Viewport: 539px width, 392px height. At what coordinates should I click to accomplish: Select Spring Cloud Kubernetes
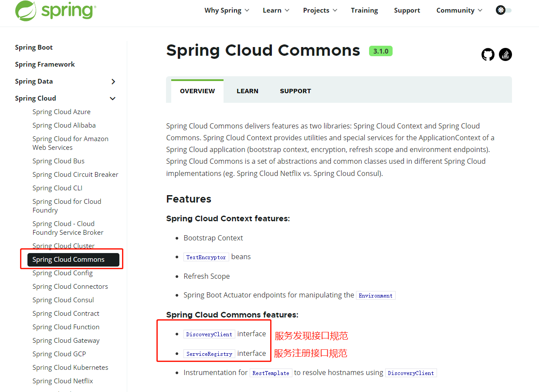[70, 368]
